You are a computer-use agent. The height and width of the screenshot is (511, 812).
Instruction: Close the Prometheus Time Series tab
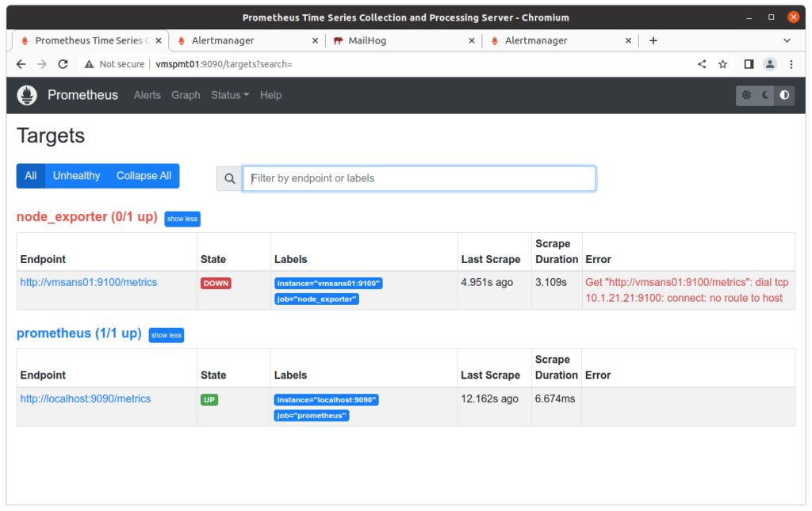pos(159,40)
